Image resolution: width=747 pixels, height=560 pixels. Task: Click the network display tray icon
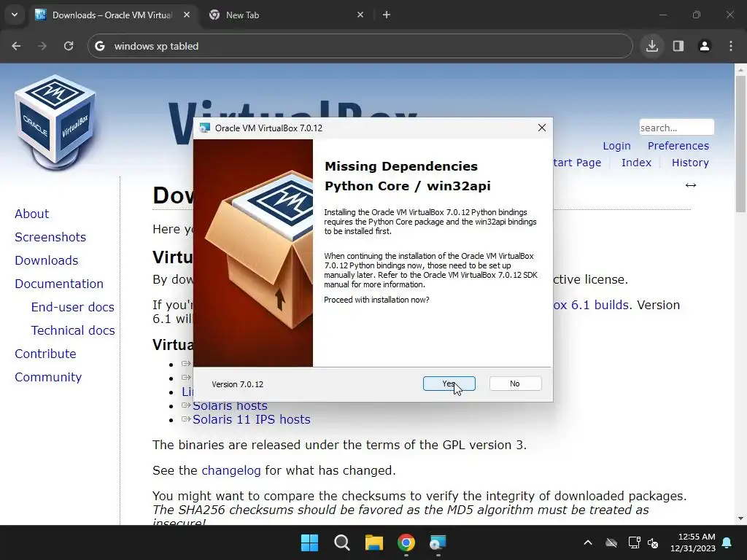(x=634, y=542)
